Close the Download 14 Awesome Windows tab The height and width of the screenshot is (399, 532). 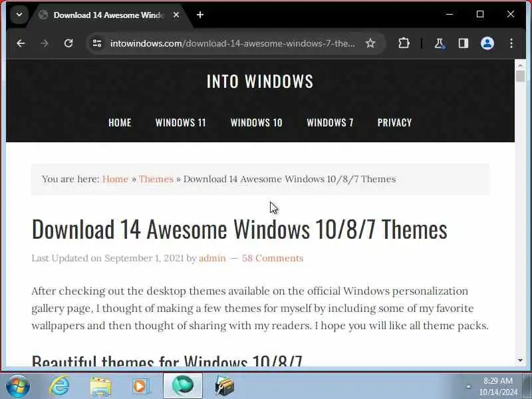(176, 15)
